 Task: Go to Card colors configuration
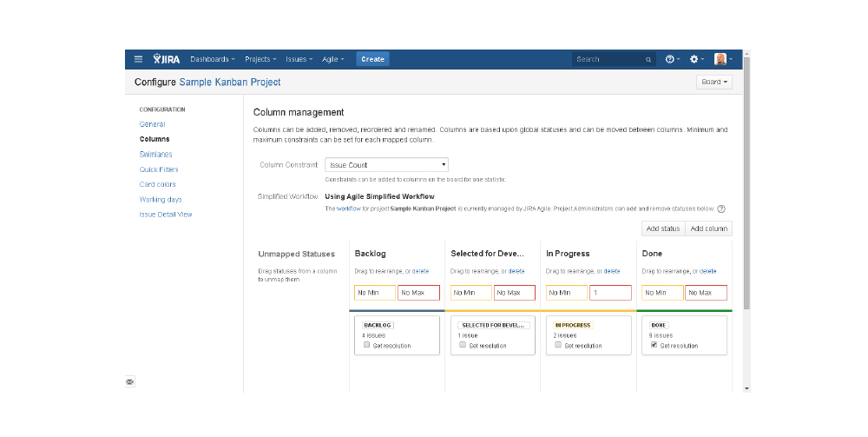pyautogui.click(x=157, y=184)
